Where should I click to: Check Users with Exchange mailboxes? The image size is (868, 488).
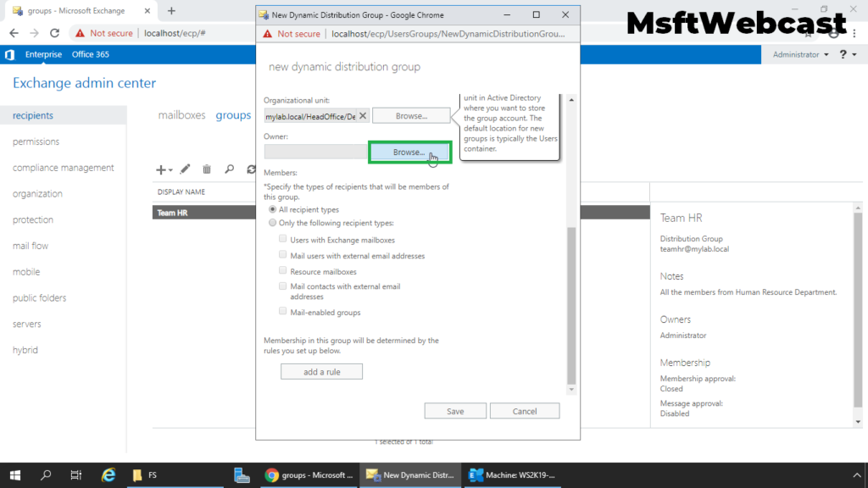pos(283,239)
